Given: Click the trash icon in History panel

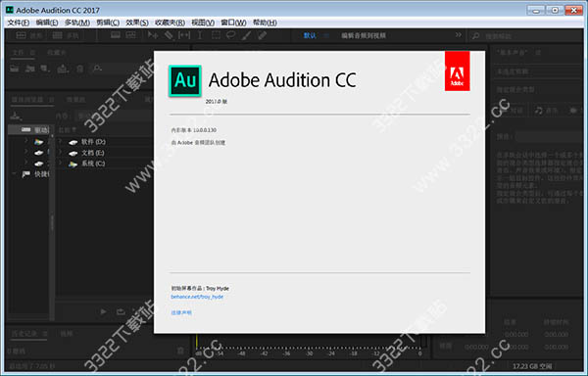Looking at the screenshot, I should [180, 351].
